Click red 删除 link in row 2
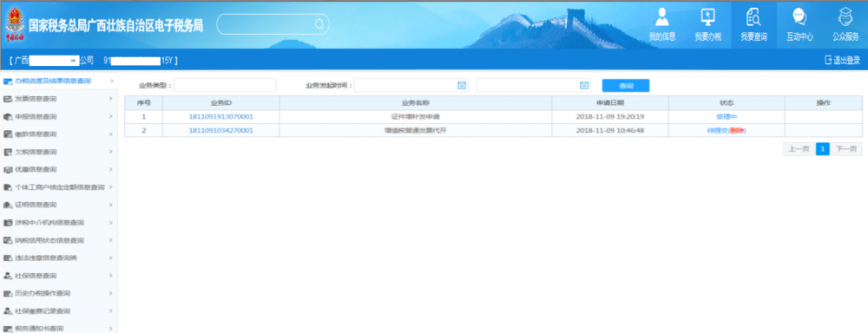Screen dimensions: 868x333 click(x=737, y=131)
